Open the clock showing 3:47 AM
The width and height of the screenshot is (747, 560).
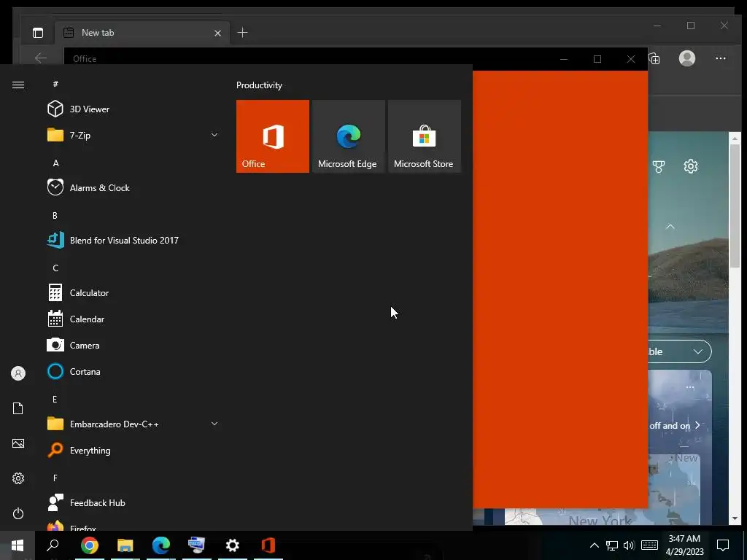[684, 545]
